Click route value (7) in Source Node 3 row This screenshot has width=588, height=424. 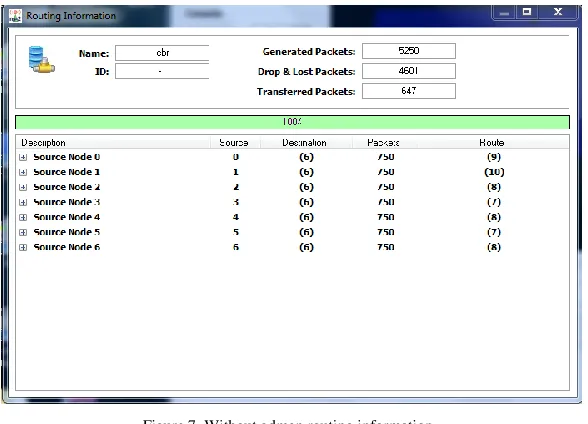click(494, 202)
